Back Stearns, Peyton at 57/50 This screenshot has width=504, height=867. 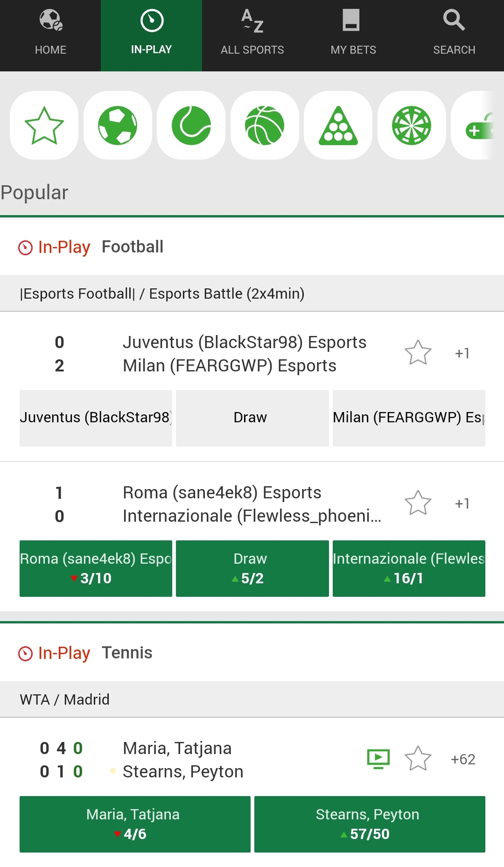point(369,824)
